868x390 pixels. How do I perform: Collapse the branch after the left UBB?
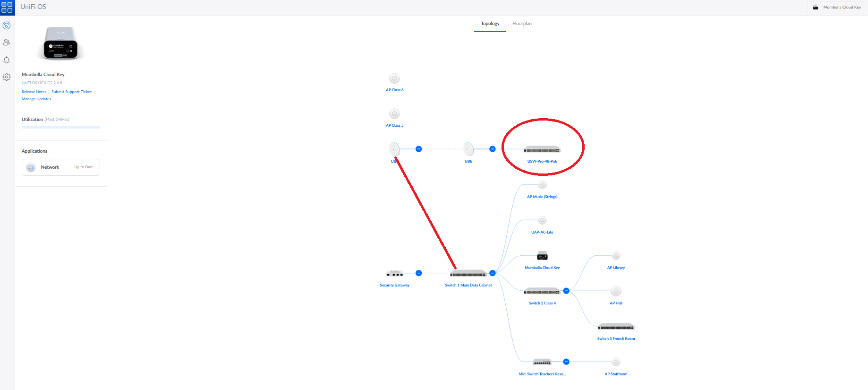pos(418,149)
